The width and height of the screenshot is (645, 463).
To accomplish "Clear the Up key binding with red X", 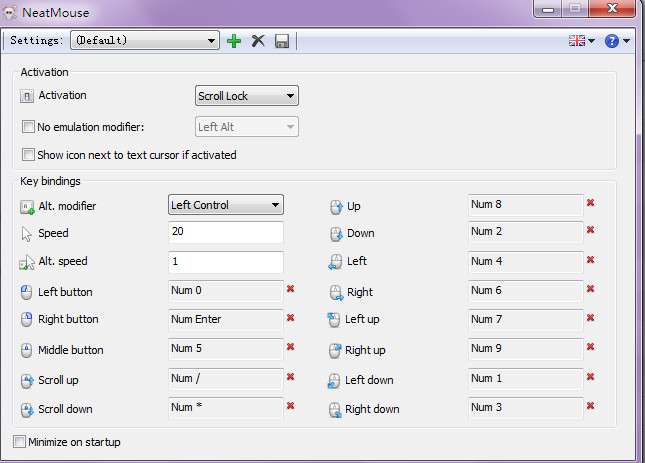I will click(x=591, y=203).
